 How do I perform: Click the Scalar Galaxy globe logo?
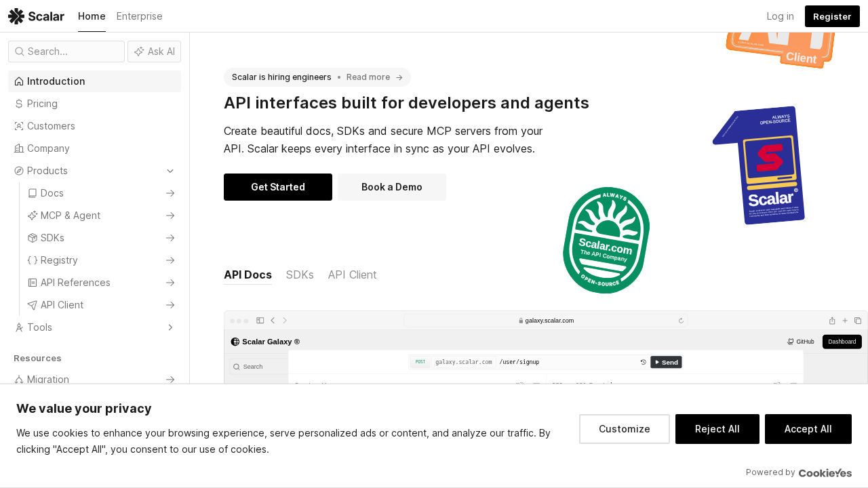(x=235, y=342)
